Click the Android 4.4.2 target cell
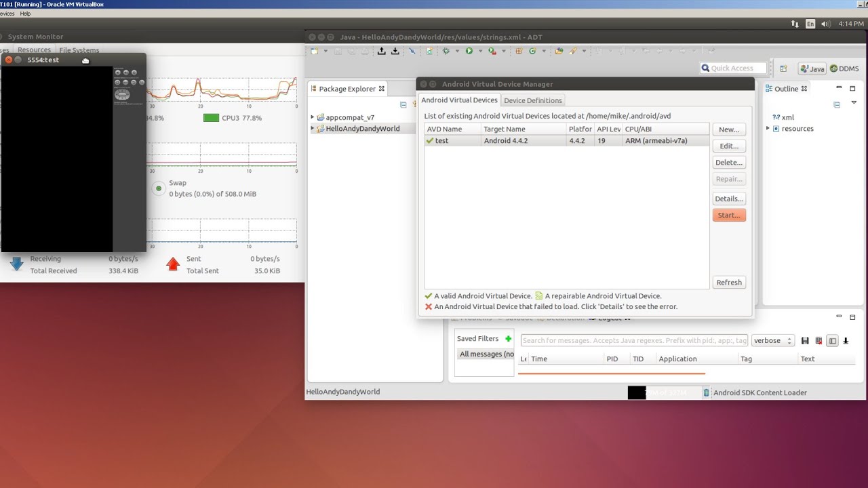Image resolution: width=868 pixels, height=488 pixels. (x=524, y=141)
